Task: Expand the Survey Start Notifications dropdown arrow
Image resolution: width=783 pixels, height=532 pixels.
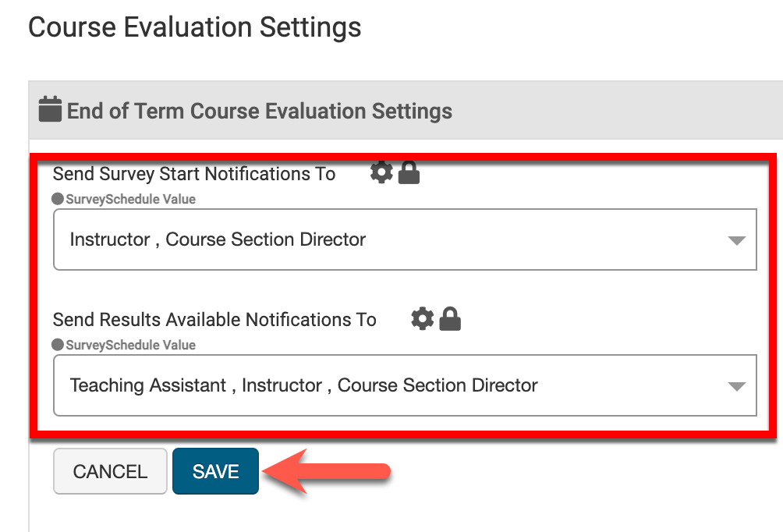Action: click(736, 240)
